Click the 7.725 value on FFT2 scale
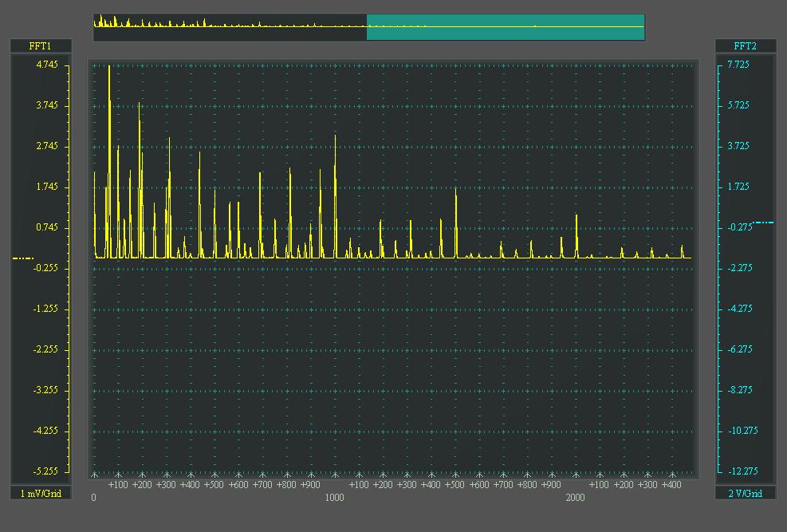 (x=738, y=65)
